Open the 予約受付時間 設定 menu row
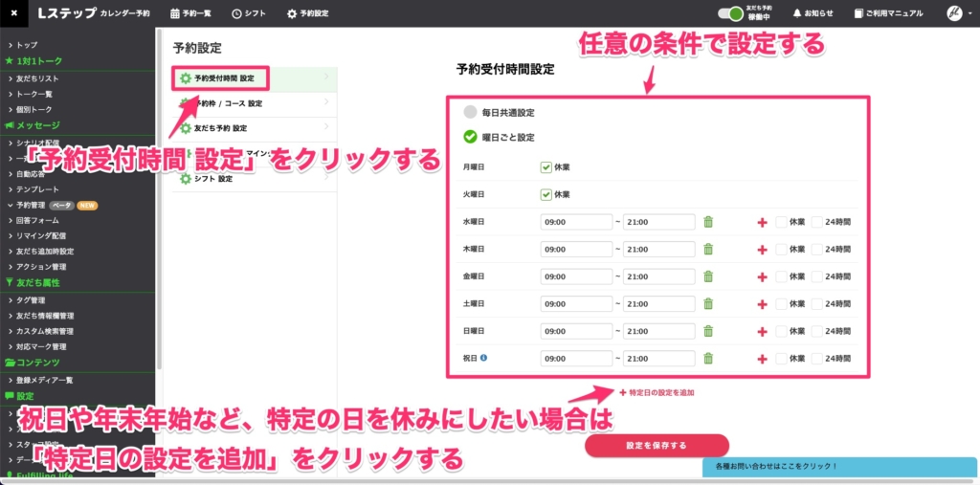Image resolution: width=980 pixels, height=485 pixels. pyautogui.click(x=223, y=77)
